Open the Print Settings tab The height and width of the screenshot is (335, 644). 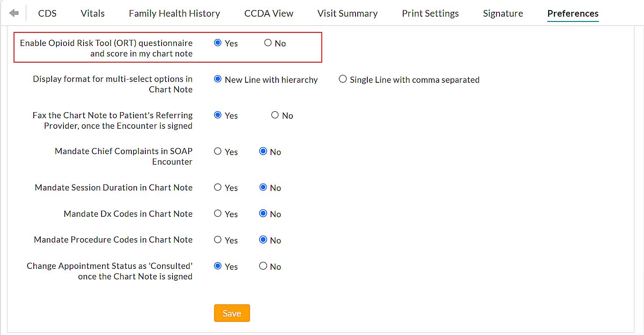tap(429, 13)
